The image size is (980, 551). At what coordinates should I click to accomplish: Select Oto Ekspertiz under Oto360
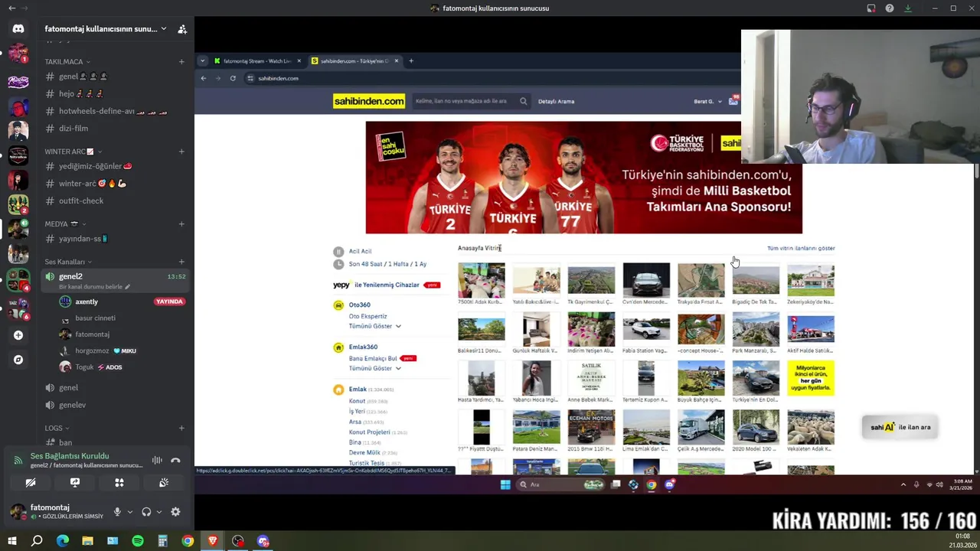point(367,316)
